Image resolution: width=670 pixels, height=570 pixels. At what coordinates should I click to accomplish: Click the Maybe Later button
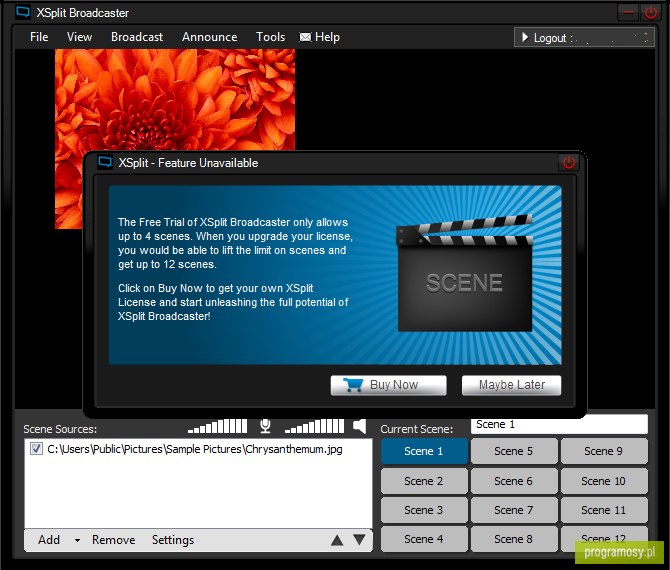[x=511, y=385]
